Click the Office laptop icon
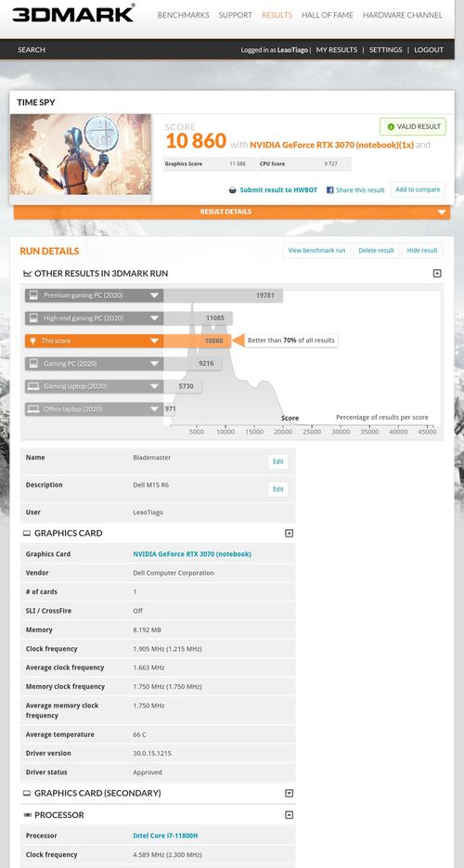 point(33,409)
